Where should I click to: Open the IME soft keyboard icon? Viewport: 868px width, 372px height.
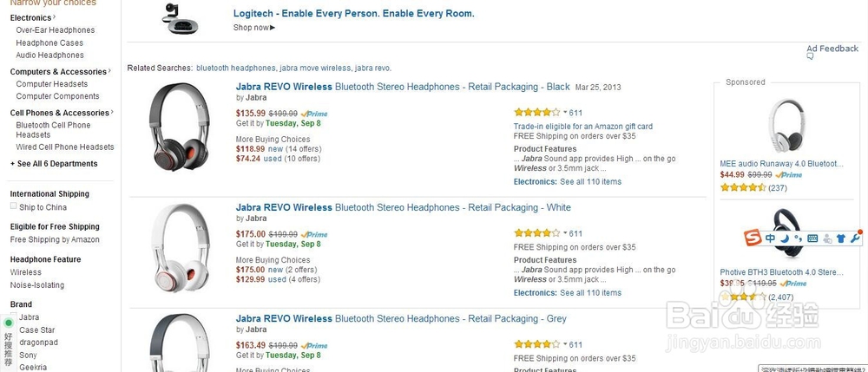pyautogui.click(x=812, y=238)
